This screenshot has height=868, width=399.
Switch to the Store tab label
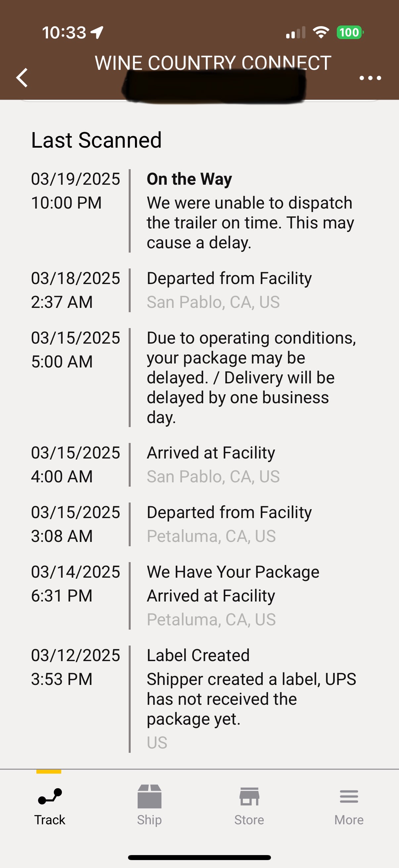pos(249,820)
